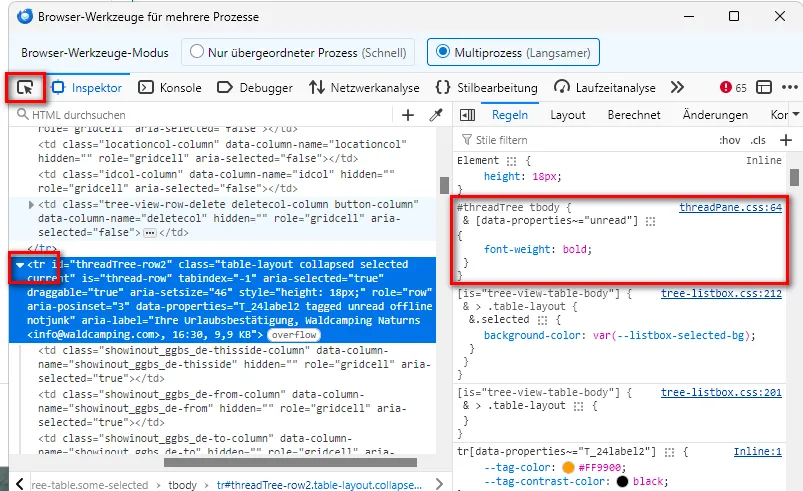Focus the 'HTML durchsuchen' search field
803x491 pixels.
(205, 115)
